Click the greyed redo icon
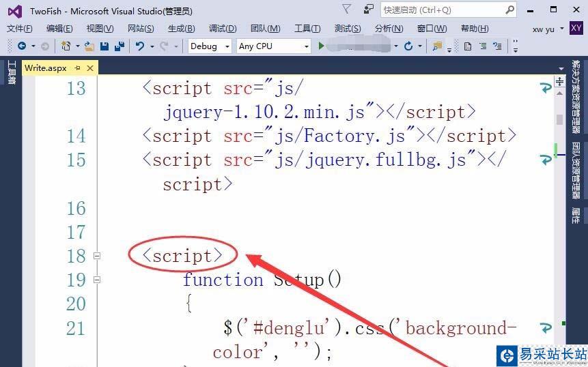588x367 pixels. click(x=164, y=46)
